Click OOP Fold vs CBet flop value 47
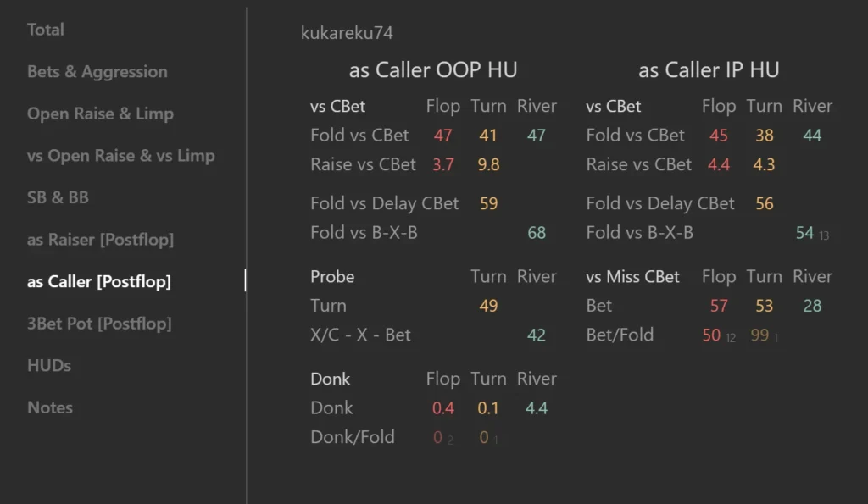Image resolution: width=868 pixels, height=504 pixels. pyautogui.click(x=442, y=136)
